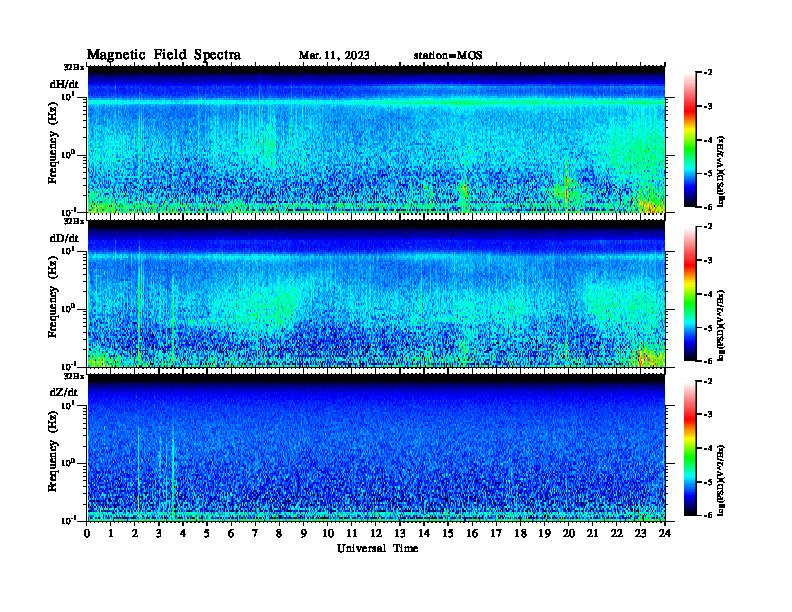This screenshot has height=612, width=792.
Task: Click the "4" hour tick label
Action: point(183,534)
